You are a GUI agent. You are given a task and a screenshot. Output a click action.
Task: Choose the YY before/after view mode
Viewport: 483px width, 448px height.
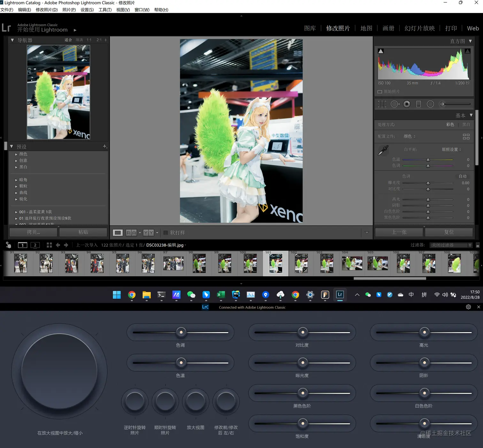pyautogui.click(x=148, y=233)
